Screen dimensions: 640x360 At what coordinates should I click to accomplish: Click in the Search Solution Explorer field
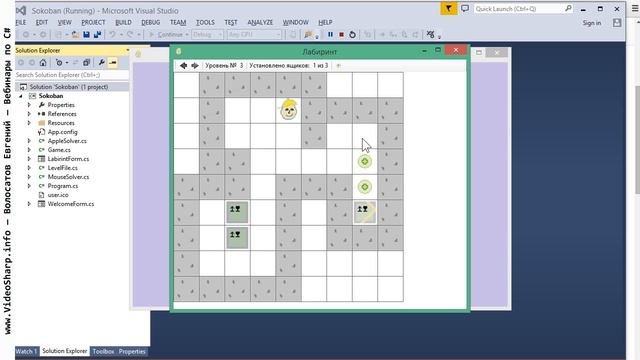(72, 75)
